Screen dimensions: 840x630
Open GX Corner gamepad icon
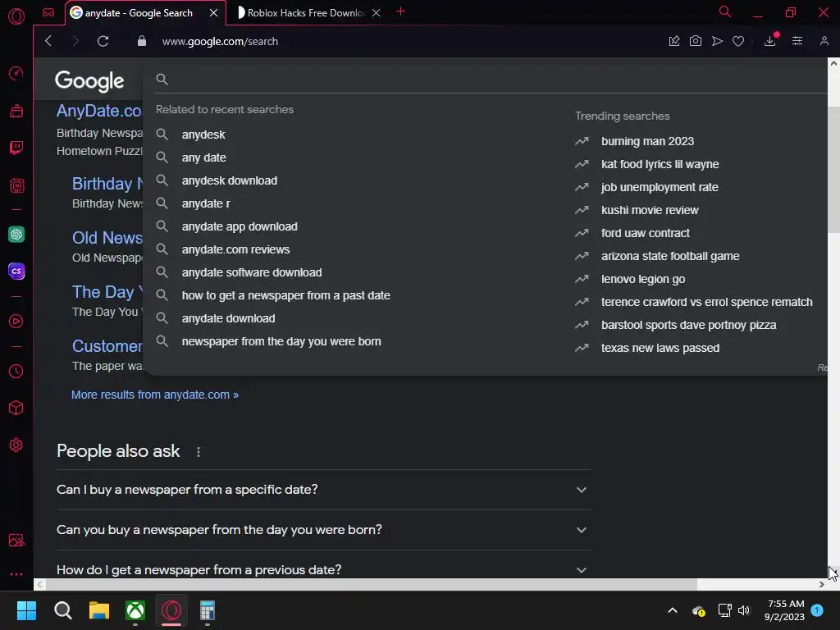(48, 12)
